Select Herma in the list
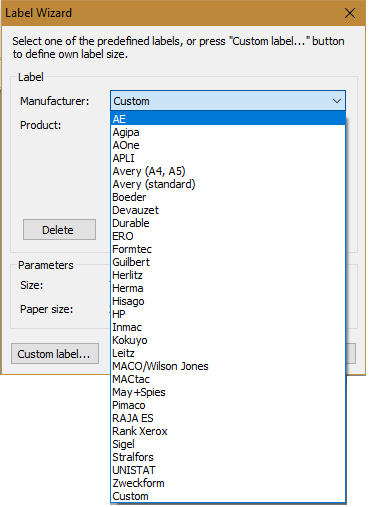This screenshot has height=507, width=371. tap(228, 288)
